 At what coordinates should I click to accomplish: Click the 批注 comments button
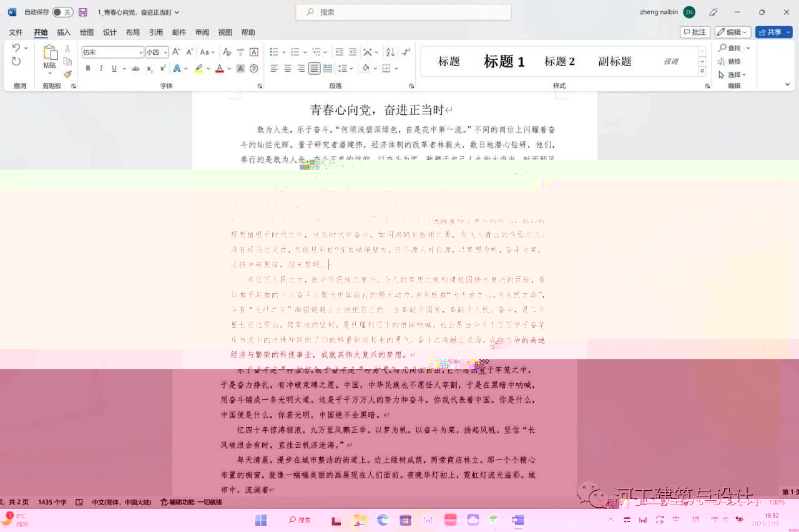[x=695, y=32]
